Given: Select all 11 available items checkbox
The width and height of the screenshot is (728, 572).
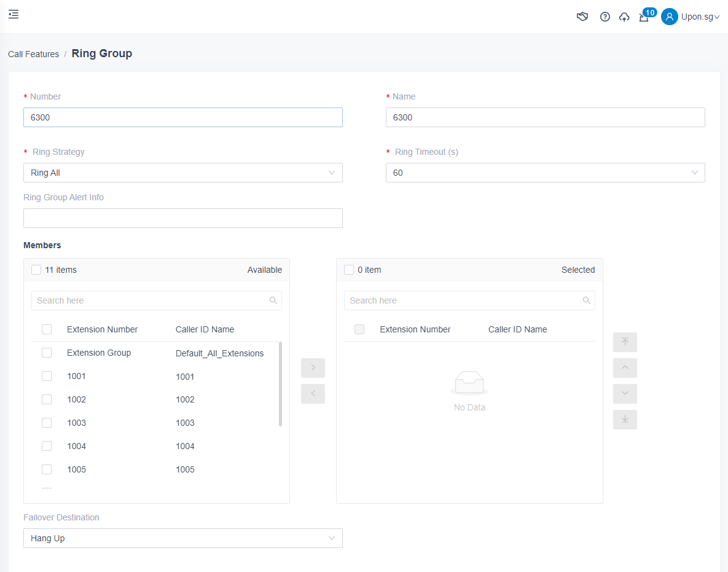Looking at the screenshot, I should pos(36,270).
